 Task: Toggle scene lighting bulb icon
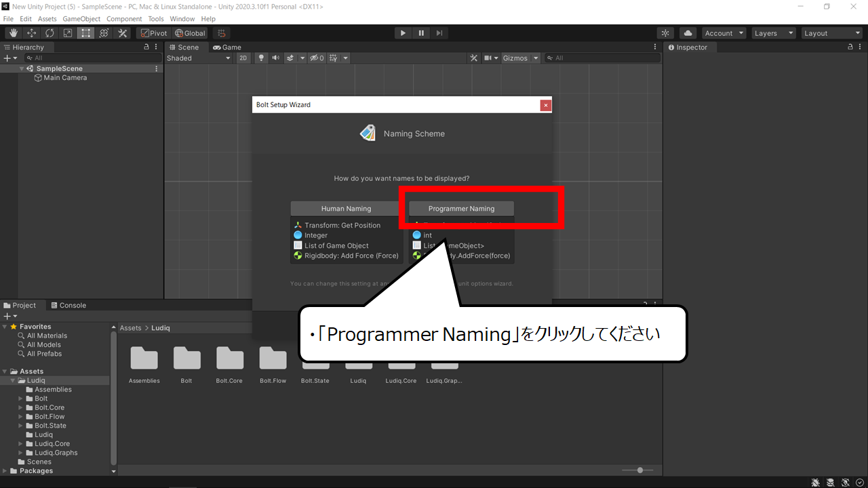point(261,58)
